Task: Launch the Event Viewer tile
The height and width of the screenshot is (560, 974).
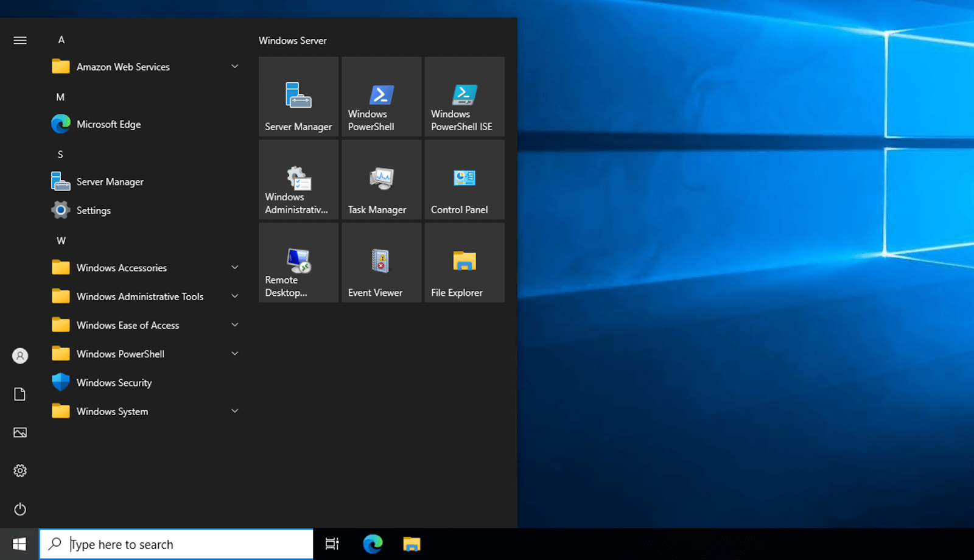Action: (x=382, y=262)
